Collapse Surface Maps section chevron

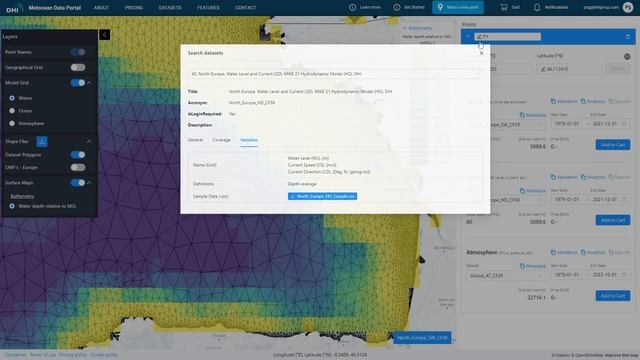89,182
